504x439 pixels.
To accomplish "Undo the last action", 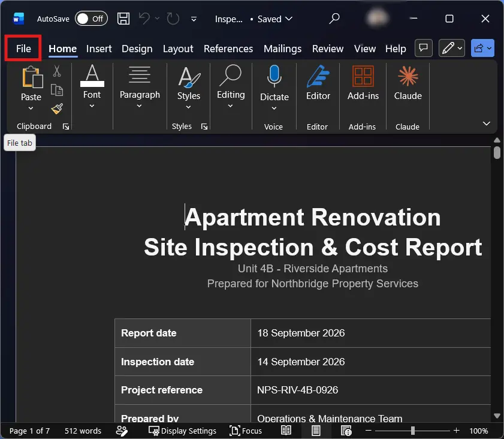I will 144,19.
